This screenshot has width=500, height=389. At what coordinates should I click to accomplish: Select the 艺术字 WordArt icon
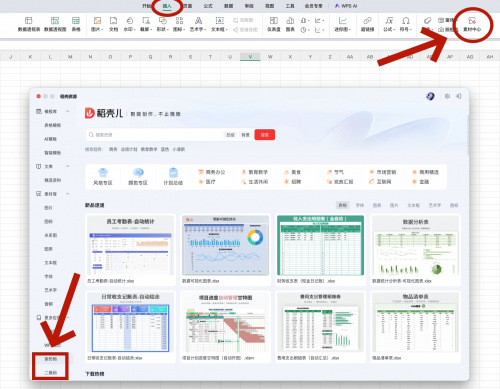(x=198, y=24)
